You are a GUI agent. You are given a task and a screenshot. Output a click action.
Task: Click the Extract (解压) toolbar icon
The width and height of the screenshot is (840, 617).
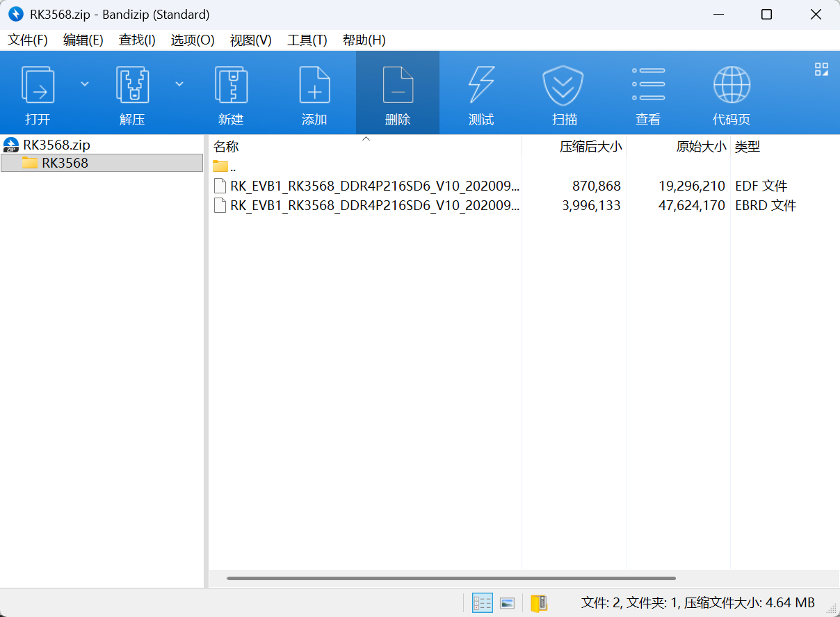coord(132,85)
